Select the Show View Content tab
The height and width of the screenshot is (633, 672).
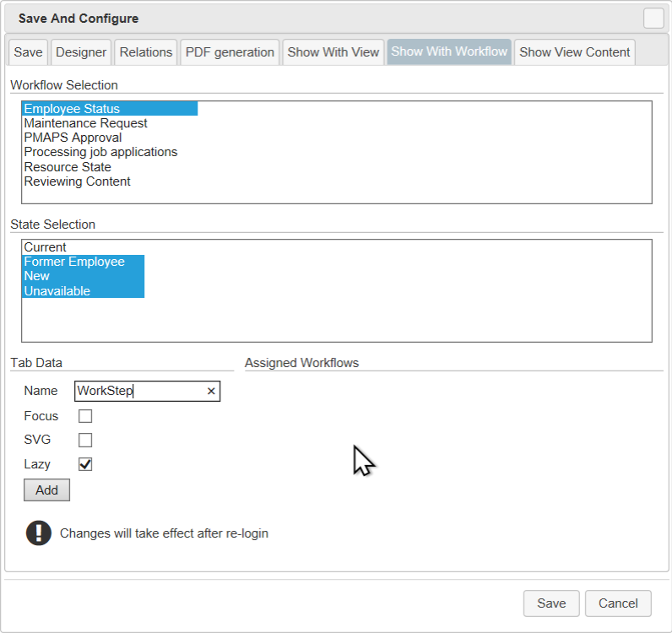(574, 52)
